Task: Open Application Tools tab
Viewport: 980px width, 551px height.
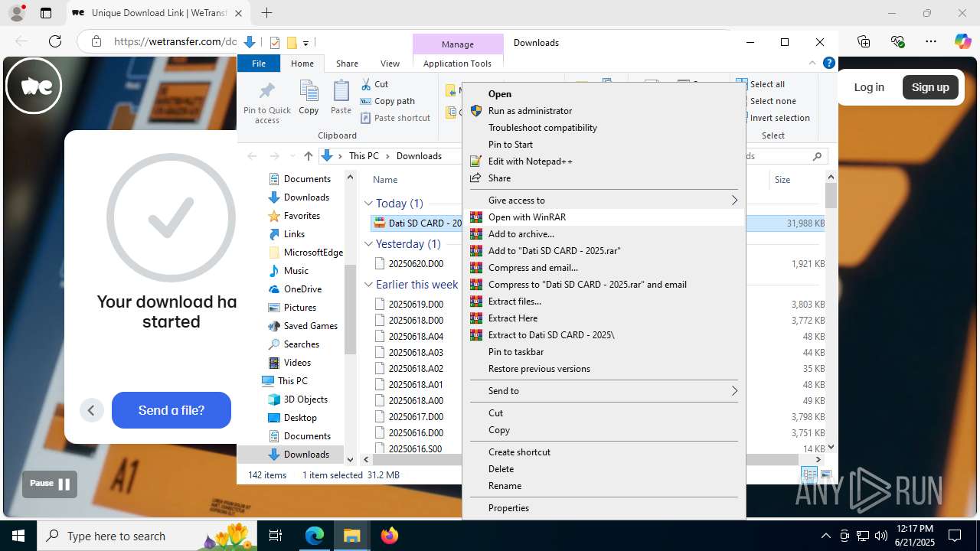Action: 457,64
